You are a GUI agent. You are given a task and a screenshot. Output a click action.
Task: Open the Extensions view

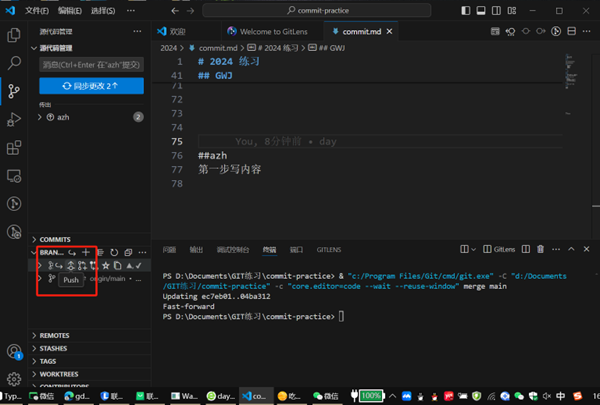point(14,148)
